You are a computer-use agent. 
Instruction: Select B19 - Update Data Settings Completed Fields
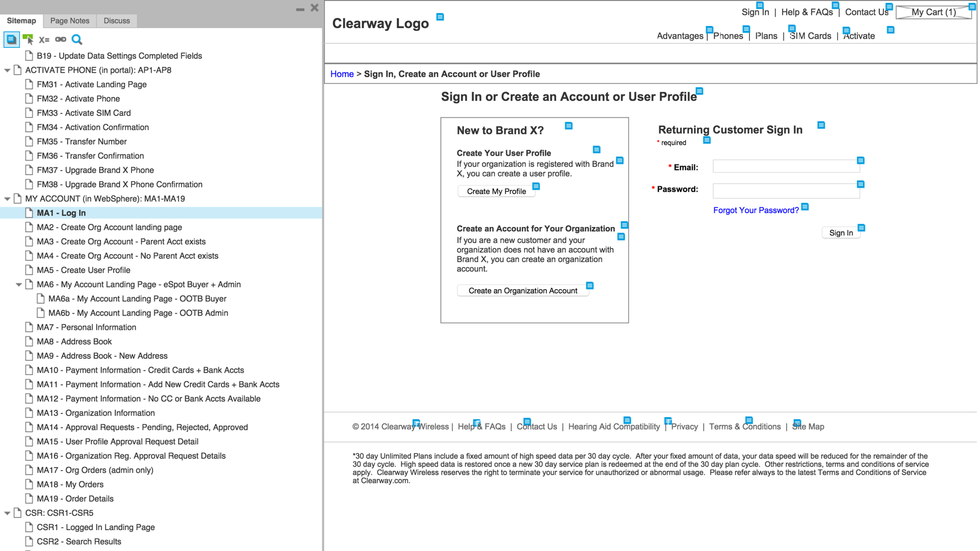(119, 56)
